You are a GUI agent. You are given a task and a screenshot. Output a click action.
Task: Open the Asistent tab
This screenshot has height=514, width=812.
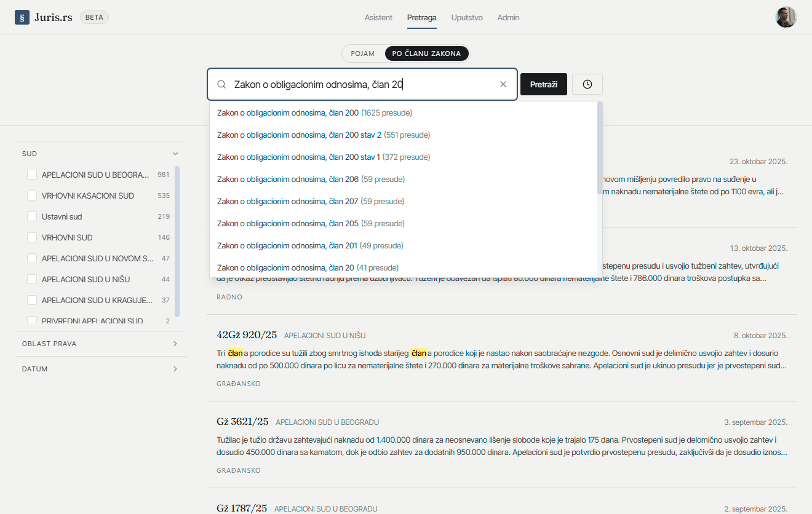[x=378, y=17]
